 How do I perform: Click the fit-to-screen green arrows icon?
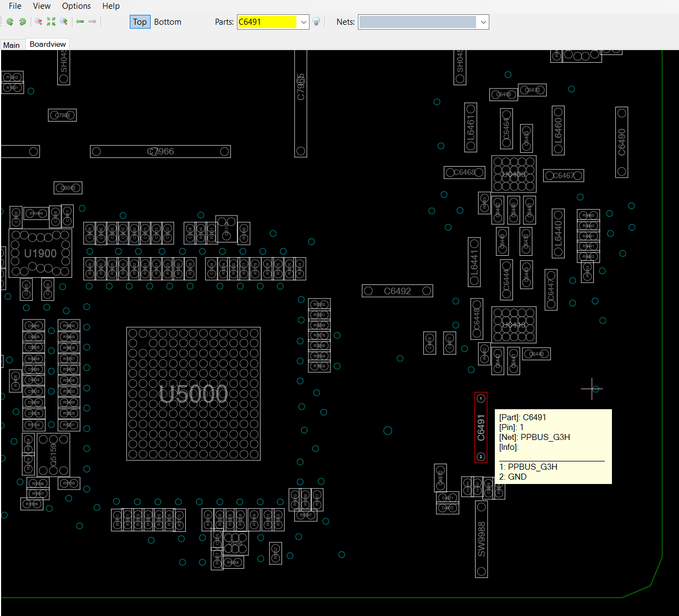(51, 22)
